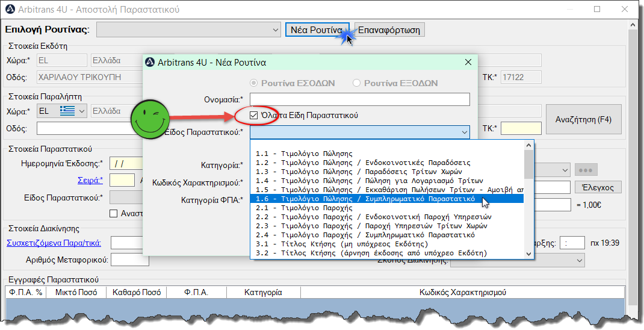
Task: Click the time field beside πχ 19:39
Action: pyautogui.click(x=572, y=243)
